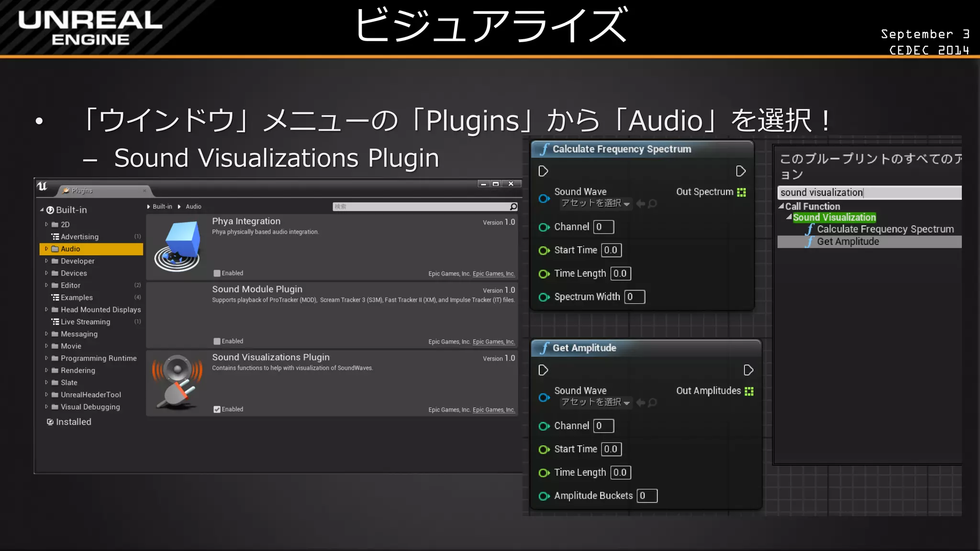Screen dimensions: 980x551
Task: Click the Unreal Engine logo in Plugins window
Action: [42, 187]
